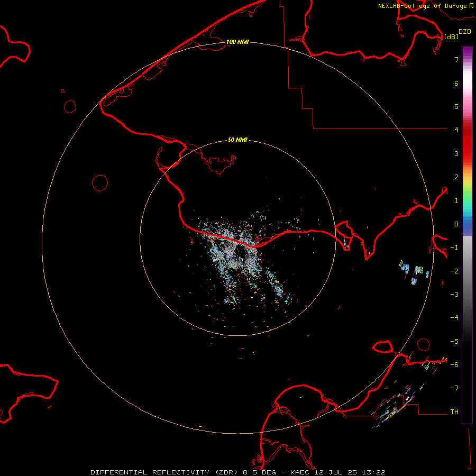Click the "100 NMI" range ring label
Image resolution: width=476 pixels, height=476 pixels.
(x=237, y=42)
